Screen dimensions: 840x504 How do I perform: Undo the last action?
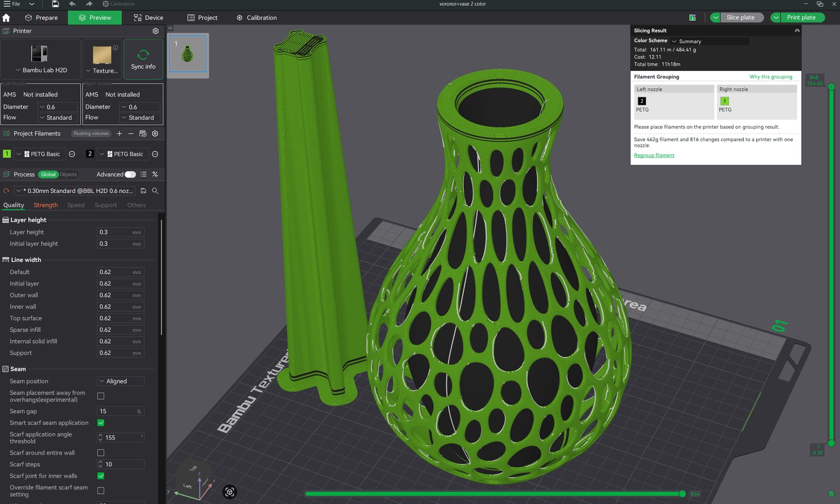click(x=72, y=4)
